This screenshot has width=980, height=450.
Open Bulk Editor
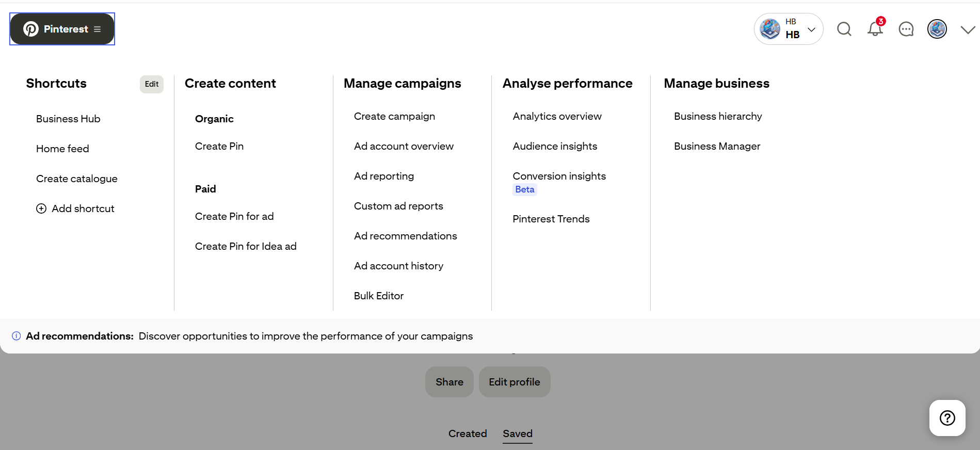tap(379, 296)
